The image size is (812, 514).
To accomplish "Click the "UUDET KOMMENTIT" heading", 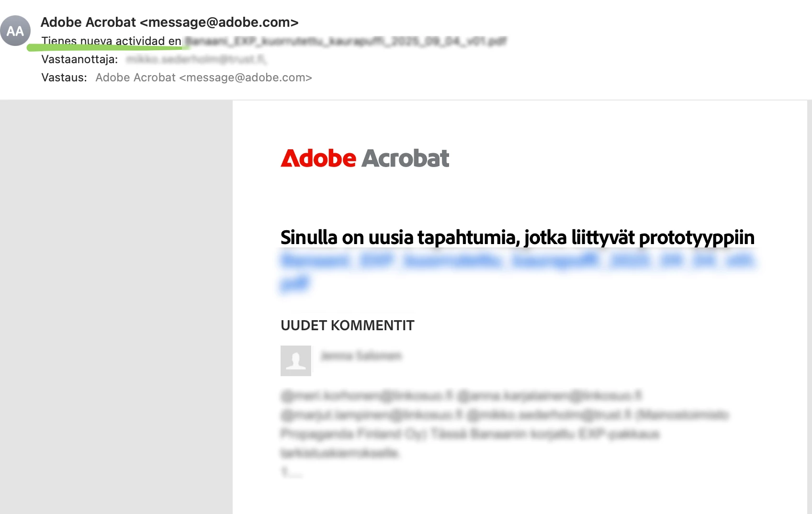I will tap(348, 325).
